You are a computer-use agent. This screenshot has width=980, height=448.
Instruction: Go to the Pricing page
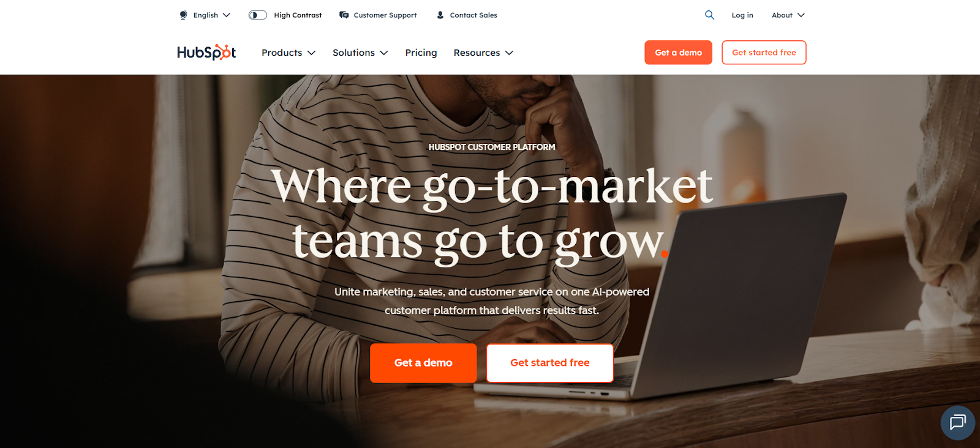421,53
